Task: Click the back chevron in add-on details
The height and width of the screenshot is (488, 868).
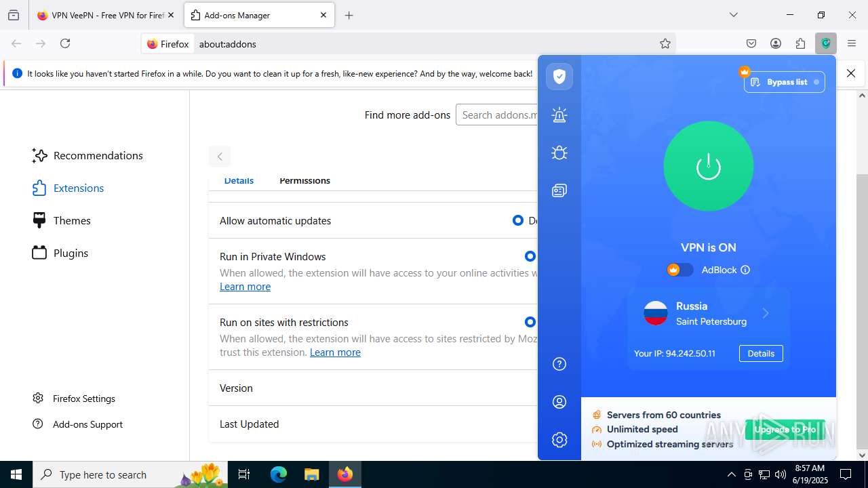Action: click(220, 157)
